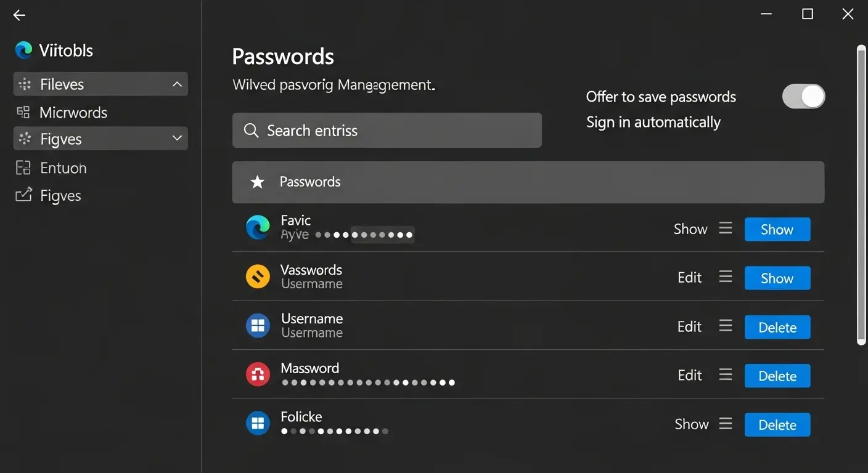This screenshot has height=473, width=868.
Task: Minimize the window
Action: pos(766,14)
